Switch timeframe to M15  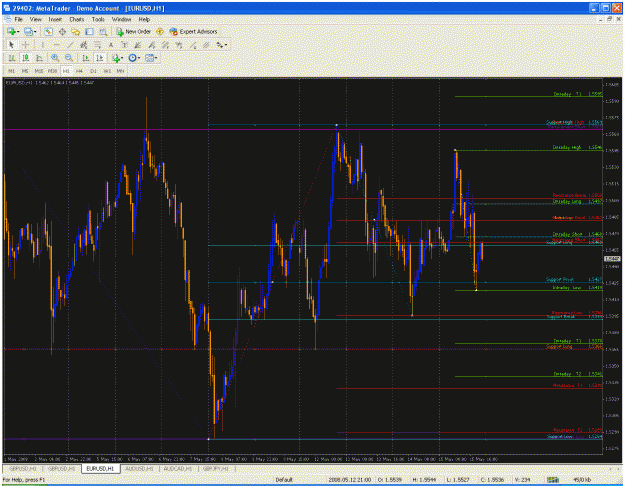click(39, 71)
